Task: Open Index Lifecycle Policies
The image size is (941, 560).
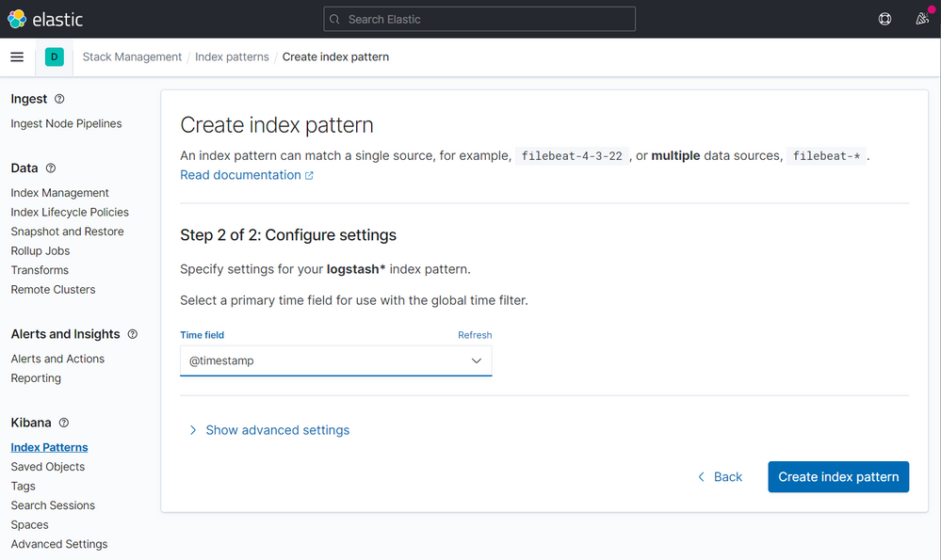Action: (x=70, y=213)
